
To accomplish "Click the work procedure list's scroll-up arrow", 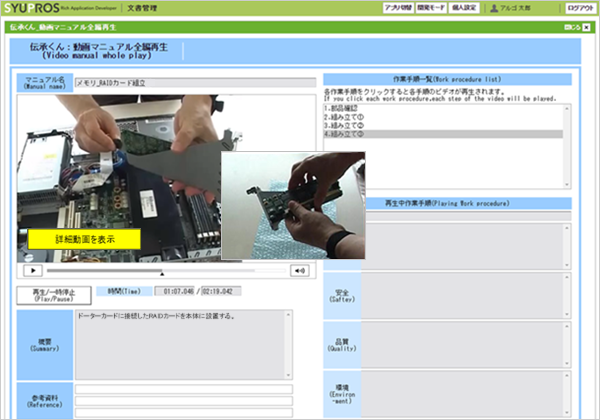I will [567, 109].
